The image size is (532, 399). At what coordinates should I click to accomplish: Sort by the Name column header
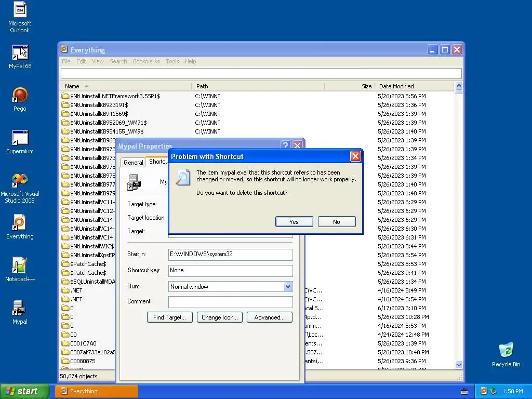tap(126, 86)
